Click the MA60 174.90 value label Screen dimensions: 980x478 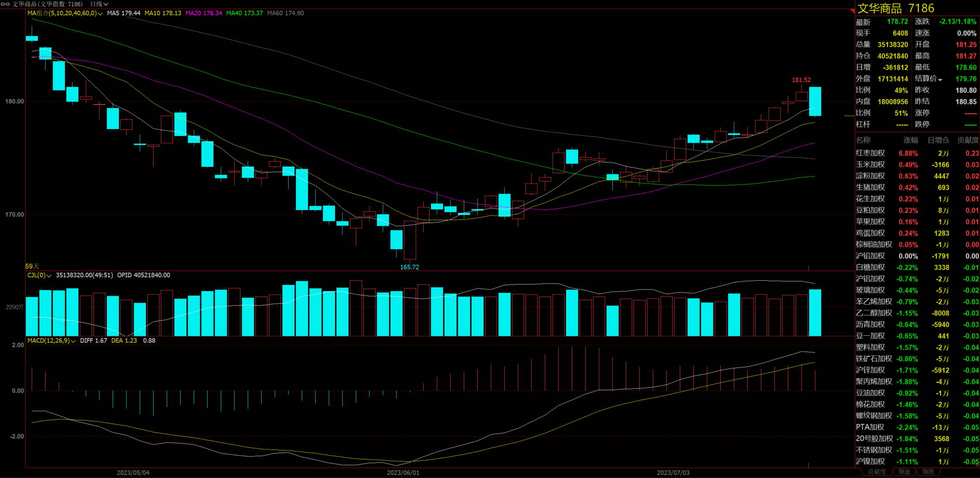286,13
